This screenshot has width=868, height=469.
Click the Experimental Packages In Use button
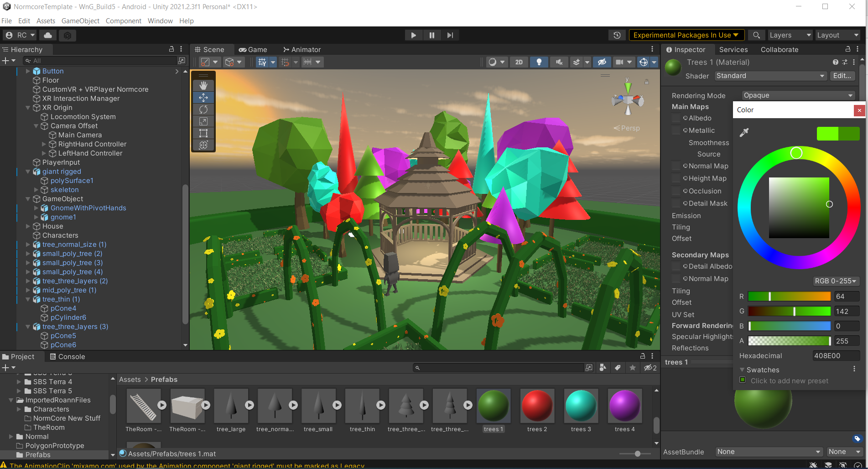[x=686, y=35]
